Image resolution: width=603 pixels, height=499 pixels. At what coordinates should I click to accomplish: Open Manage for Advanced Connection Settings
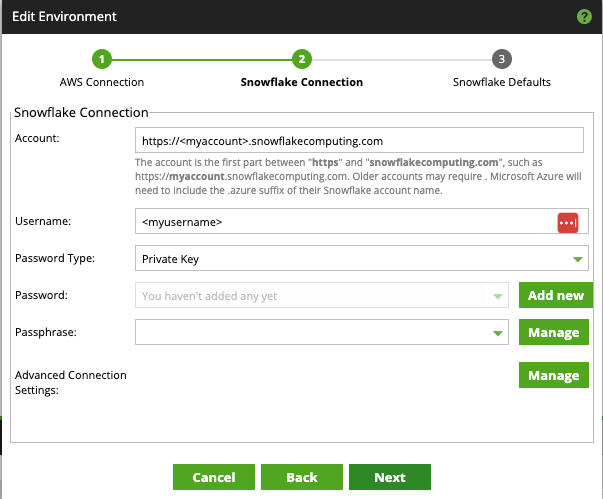[554, 375]
